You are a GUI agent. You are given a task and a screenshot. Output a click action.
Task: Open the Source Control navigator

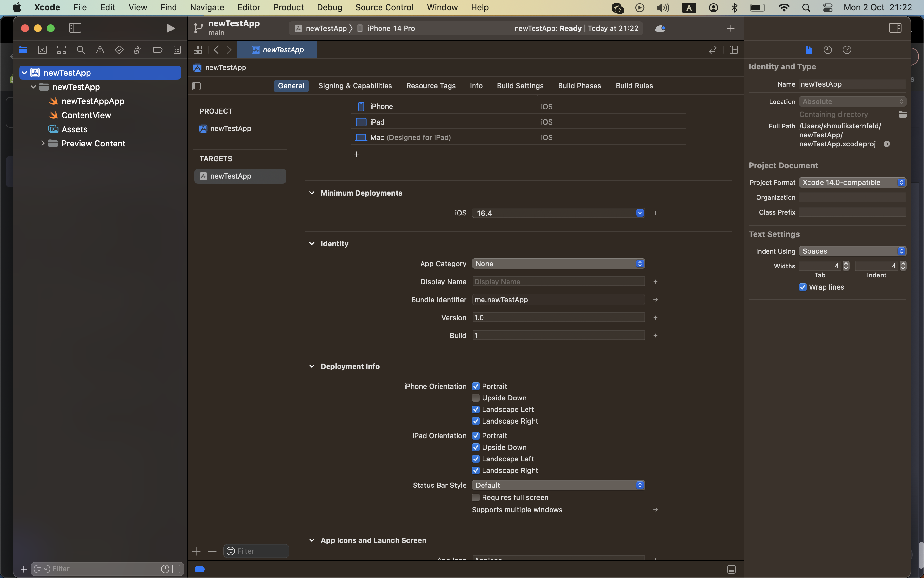pos(42,50)
